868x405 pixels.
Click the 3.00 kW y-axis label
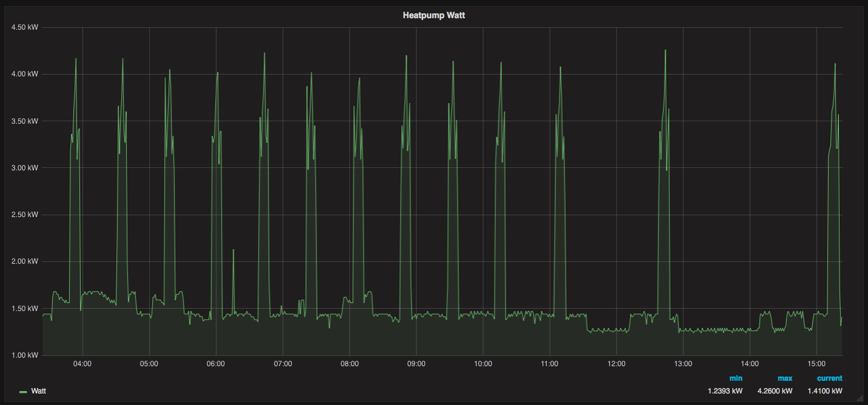pyautogui.click(x=25, y=168)
